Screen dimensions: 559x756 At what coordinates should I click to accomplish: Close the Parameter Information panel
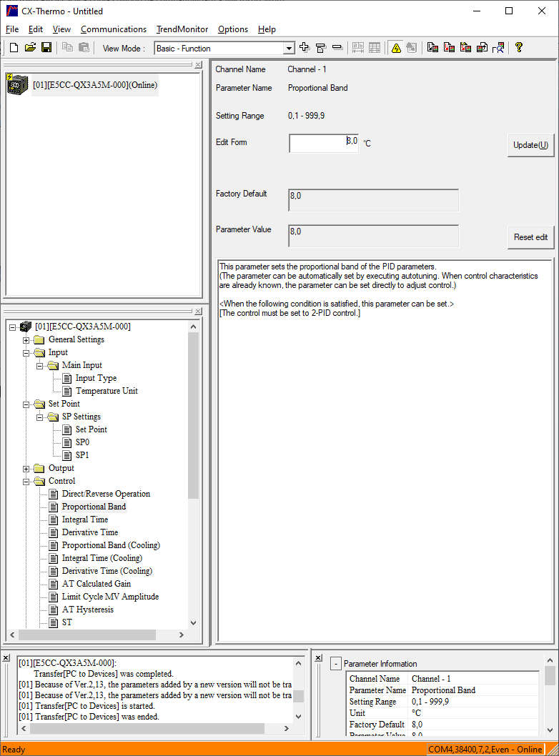coord(318,657)
